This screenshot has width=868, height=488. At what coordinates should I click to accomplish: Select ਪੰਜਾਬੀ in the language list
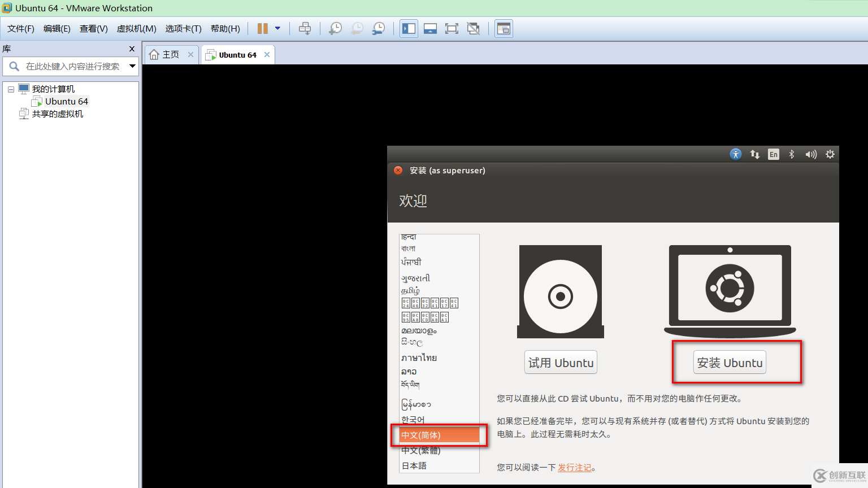pos(439,262)
